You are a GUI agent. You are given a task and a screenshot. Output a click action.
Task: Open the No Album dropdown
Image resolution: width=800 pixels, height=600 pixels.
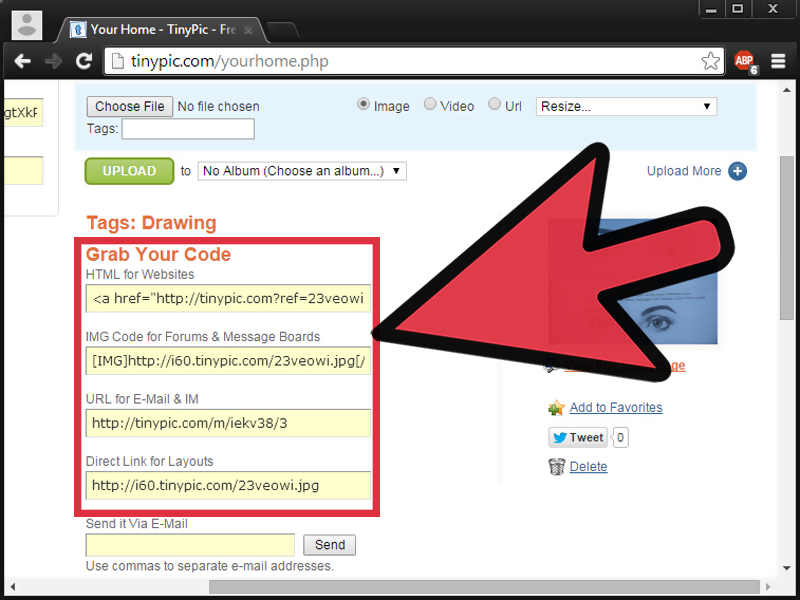click(x=302, y=171)
